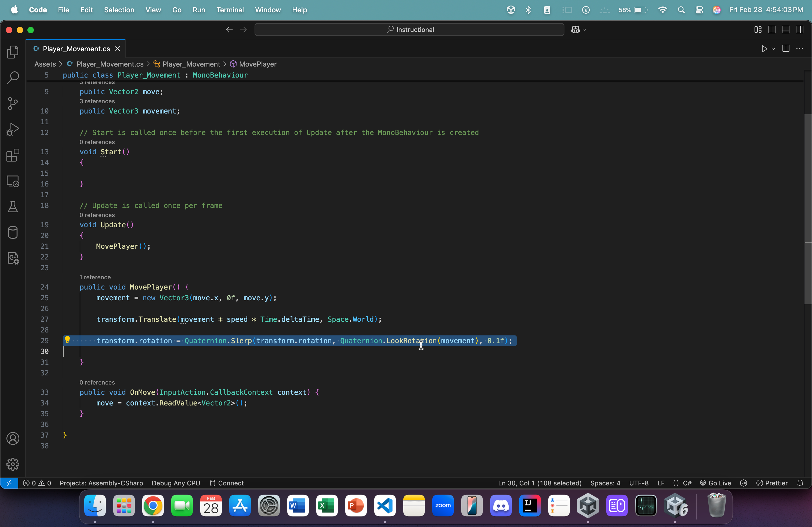Change the LF end of line sequence
Viewport: 812px width, 527px height.
click(x=661, y=483)
